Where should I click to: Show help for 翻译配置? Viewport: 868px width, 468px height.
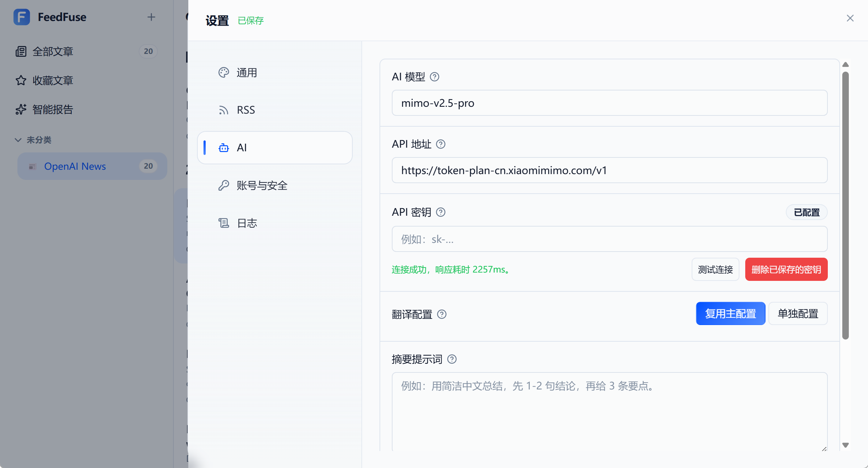tap(442, 314)
